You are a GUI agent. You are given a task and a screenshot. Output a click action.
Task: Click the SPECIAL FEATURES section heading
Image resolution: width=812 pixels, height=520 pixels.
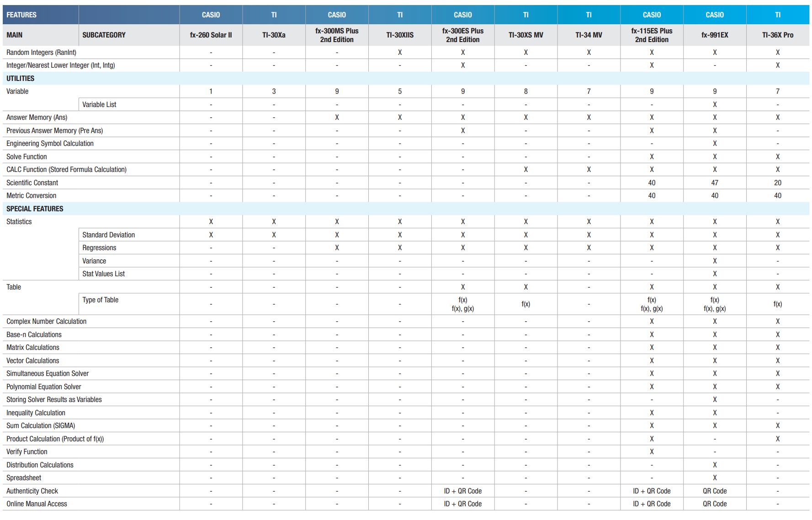tap(35, 209)
